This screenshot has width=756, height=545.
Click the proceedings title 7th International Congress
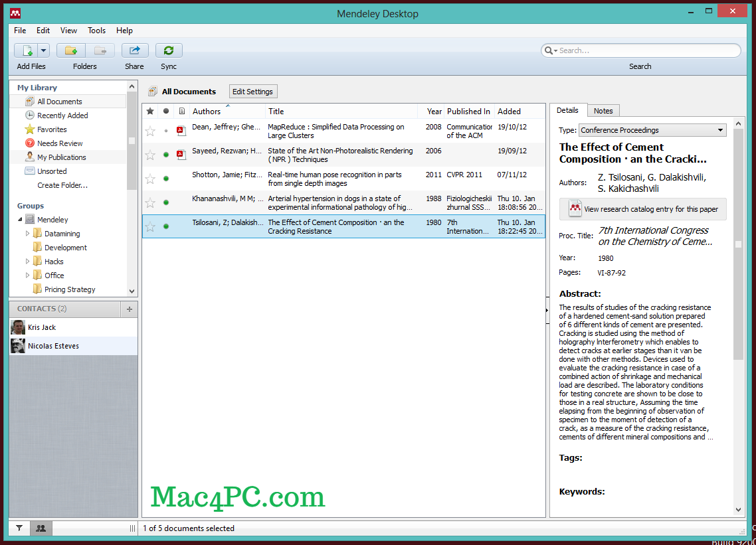pyautogui.click(x=655, y=236)
